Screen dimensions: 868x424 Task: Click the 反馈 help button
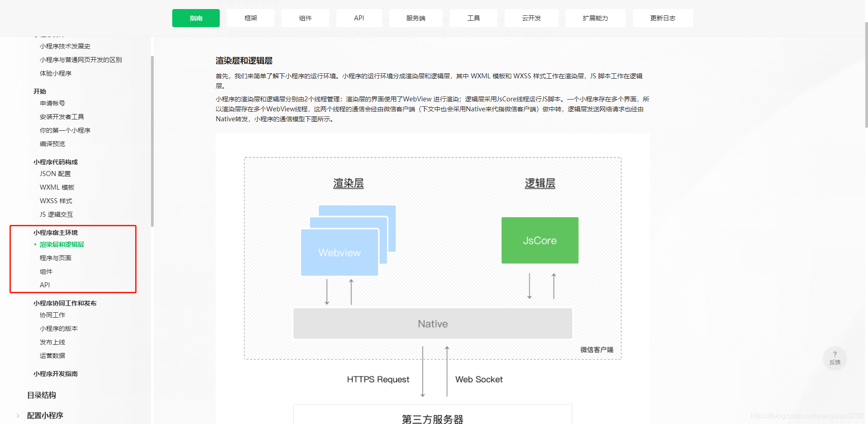(835, 358)
